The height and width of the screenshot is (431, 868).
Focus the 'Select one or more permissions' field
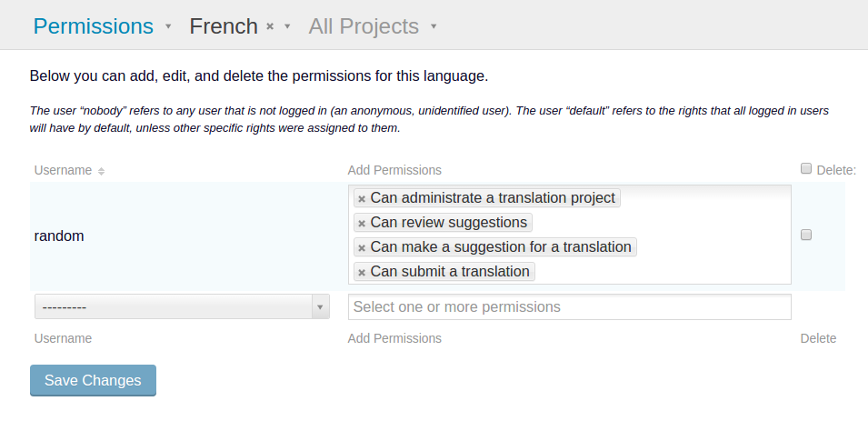click(x=570, y=307)
